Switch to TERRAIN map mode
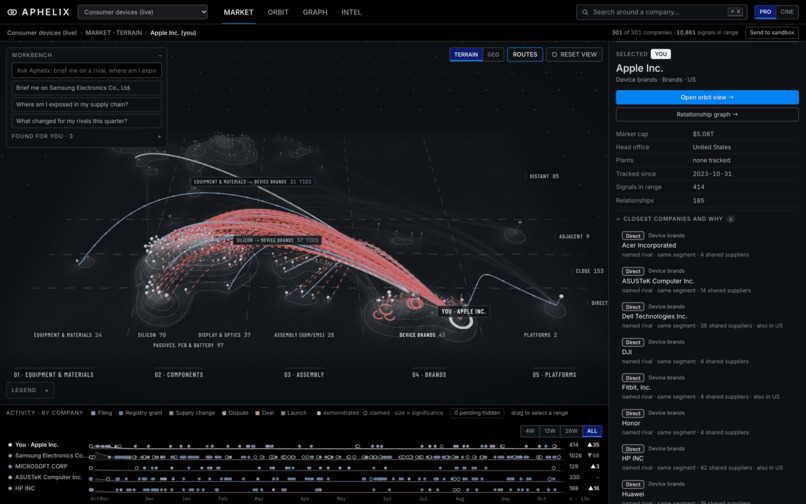 point(466,55)
